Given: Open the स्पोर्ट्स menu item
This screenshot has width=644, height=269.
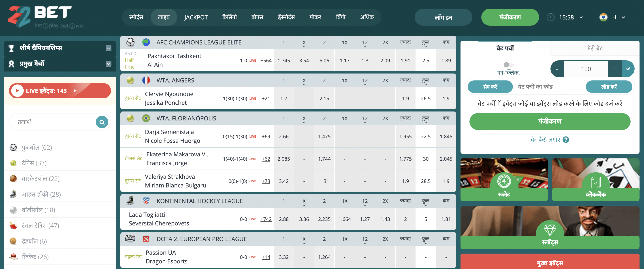Looking at the screenshot, I should pos(136,17).
